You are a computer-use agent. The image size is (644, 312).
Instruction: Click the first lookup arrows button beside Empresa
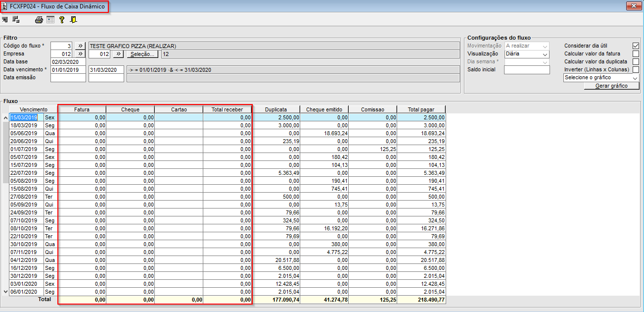pyautogui.click(x=81, y=54)
